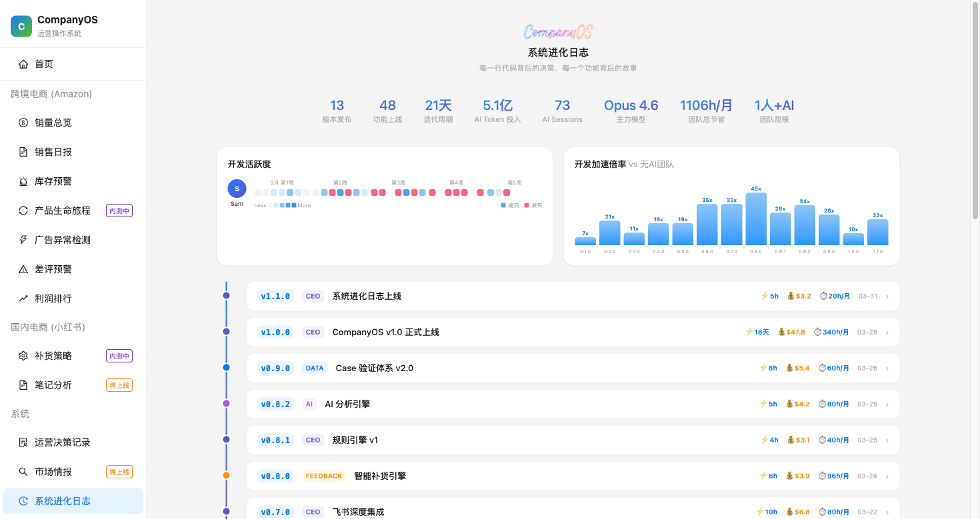Expand the v0.9.0 Case 验证体系 chevron
Screen dimensions: 980x519
887,368
